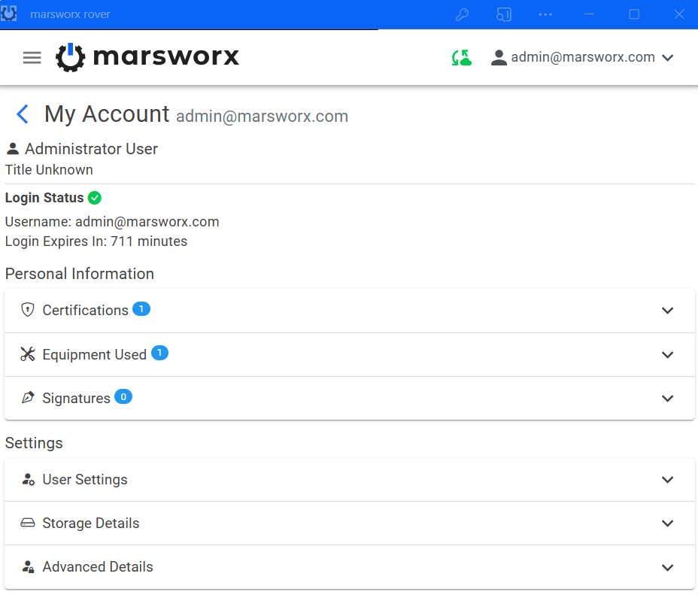Select the Advanced Details label

click(x=98, y=566)
